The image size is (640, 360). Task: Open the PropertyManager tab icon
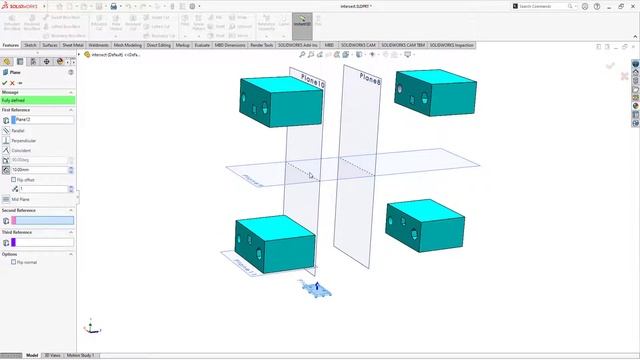coord(20,62)
